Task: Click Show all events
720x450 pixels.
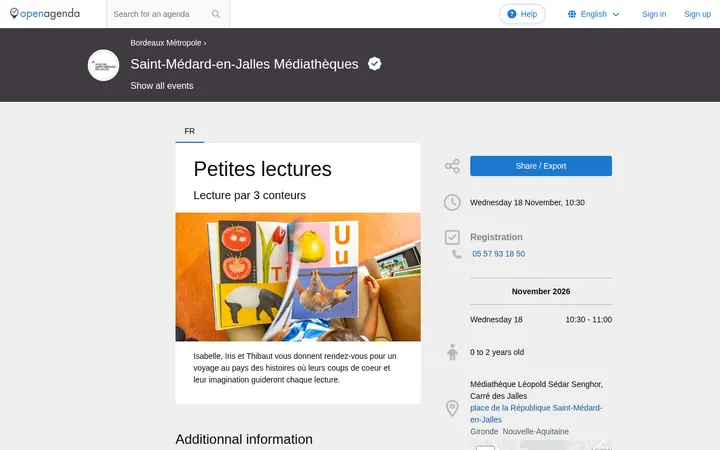Action: [162, 86]
